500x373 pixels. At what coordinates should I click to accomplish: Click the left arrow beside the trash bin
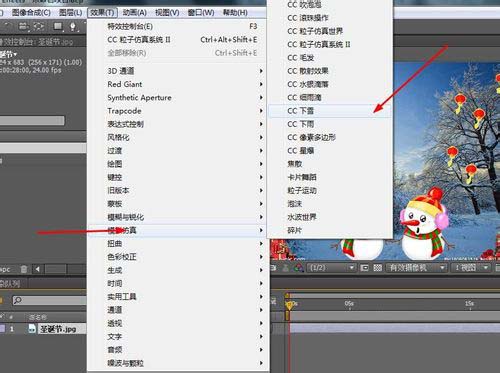click(37, 269)
